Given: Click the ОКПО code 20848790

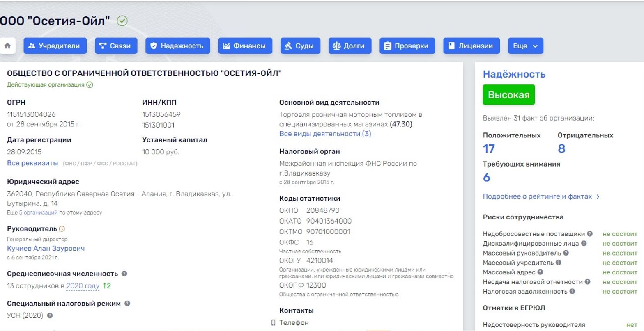Looking at the screenshot, I should click(x=323, y=210).
